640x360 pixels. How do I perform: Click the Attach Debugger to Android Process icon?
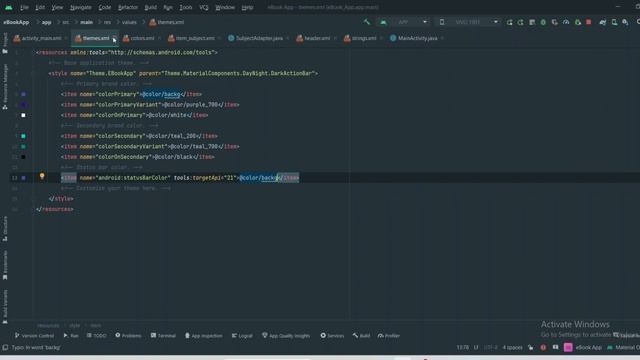pos(578,22)
